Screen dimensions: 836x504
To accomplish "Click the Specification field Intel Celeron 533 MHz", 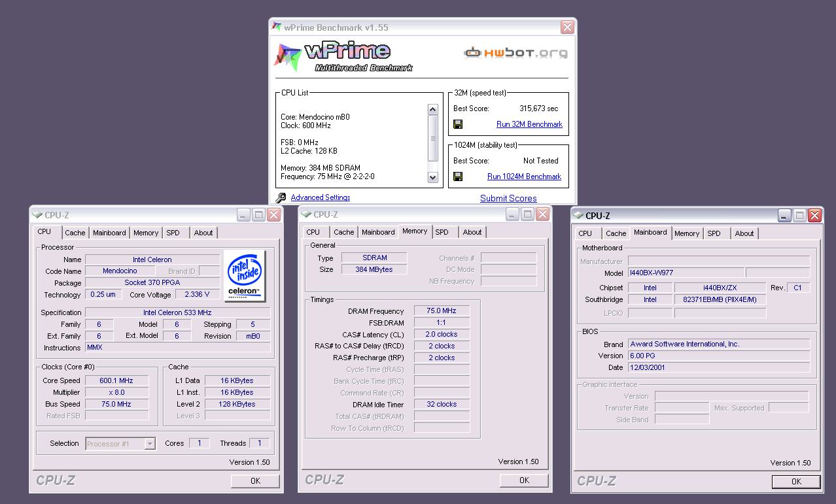I will pyautogui.click(x=177, y=312).
